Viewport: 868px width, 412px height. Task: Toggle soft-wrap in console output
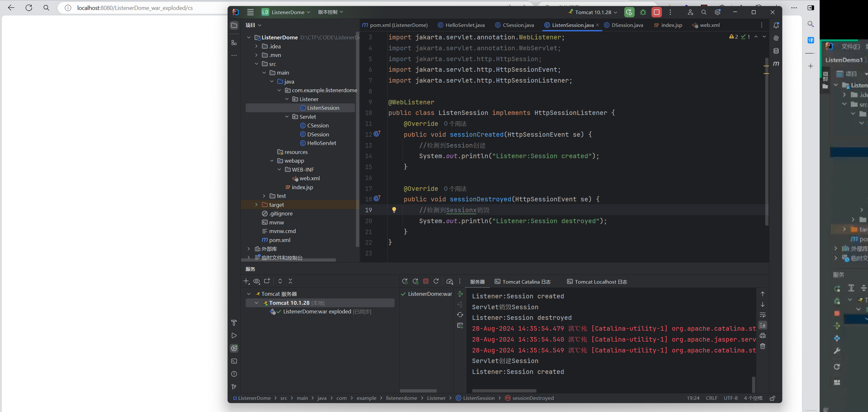point(763,315)
